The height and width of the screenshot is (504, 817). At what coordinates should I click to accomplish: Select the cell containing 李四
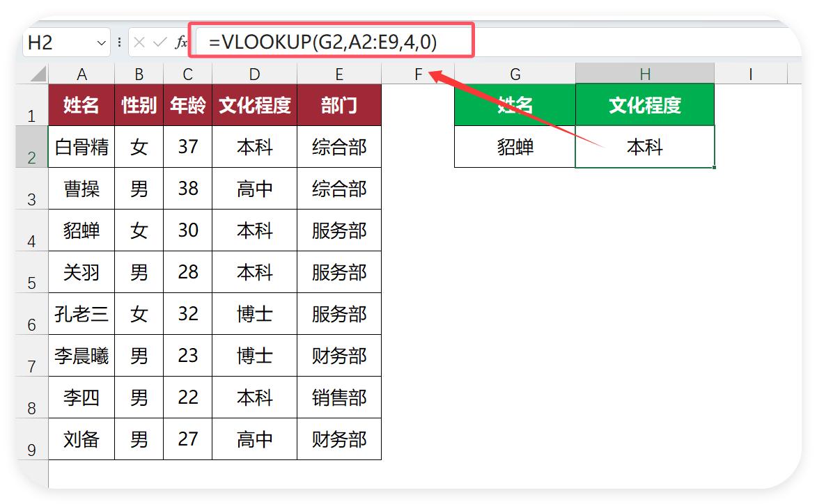point(81,397)
